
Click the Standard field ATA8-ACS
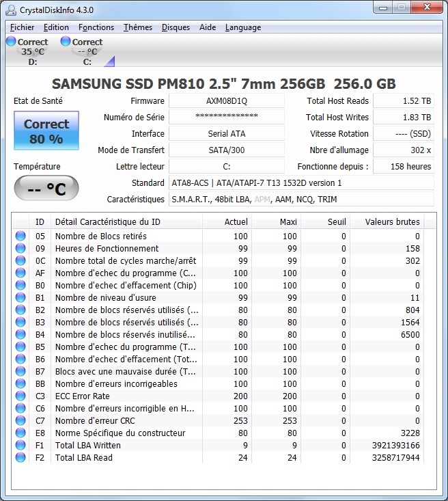click(x=301, y=182)
